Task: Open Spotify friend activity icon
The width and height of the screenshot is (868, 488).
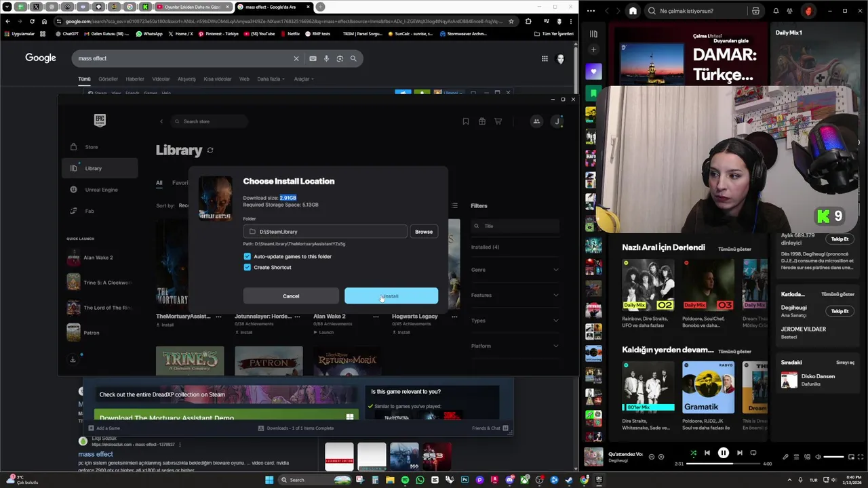Action: (789, 11)
